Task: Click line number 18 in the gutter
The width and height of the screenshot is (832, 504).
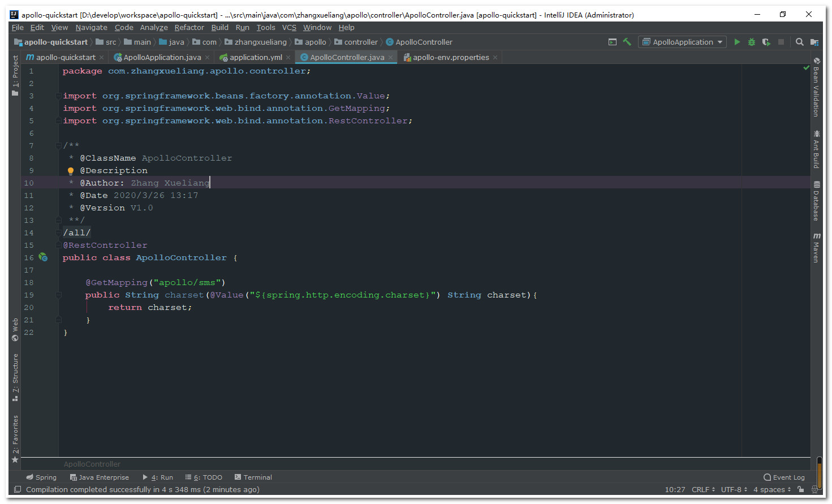Action: click(x=29, y=283)
